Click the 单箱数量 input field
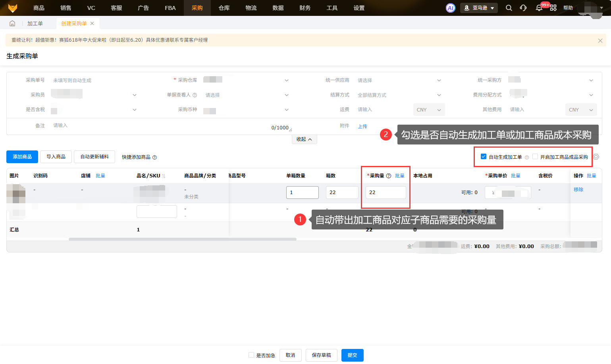The image size is (611, 364). (x=303, y=193)
